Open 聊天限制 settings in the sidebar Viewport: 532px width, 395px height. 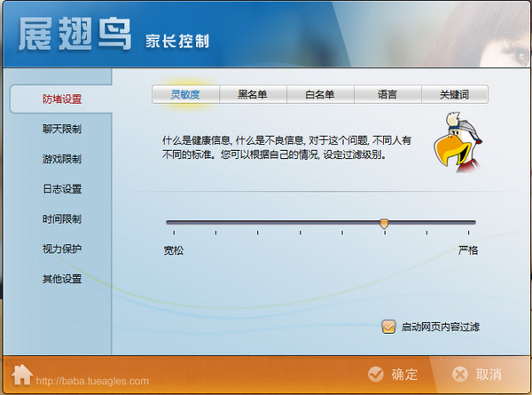click(x=61, y=129)
